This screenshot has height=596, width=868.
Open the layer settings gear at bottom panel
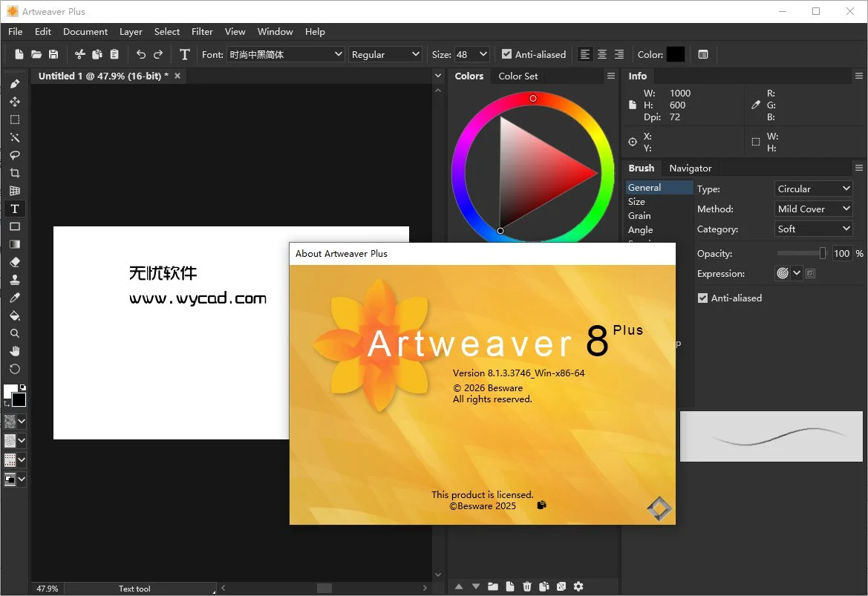(579, 586)
